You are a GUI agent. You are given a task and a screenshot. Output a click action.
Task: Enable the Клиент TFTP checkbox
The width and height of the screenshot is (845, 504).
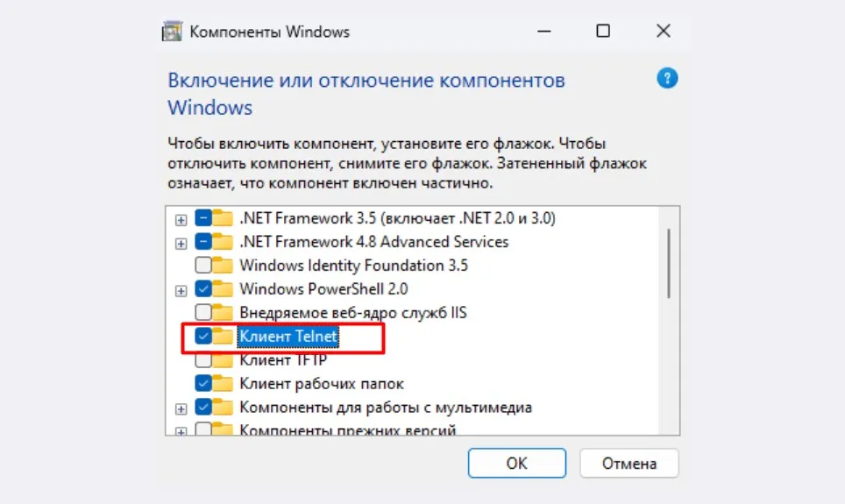(x=203, y=359)
